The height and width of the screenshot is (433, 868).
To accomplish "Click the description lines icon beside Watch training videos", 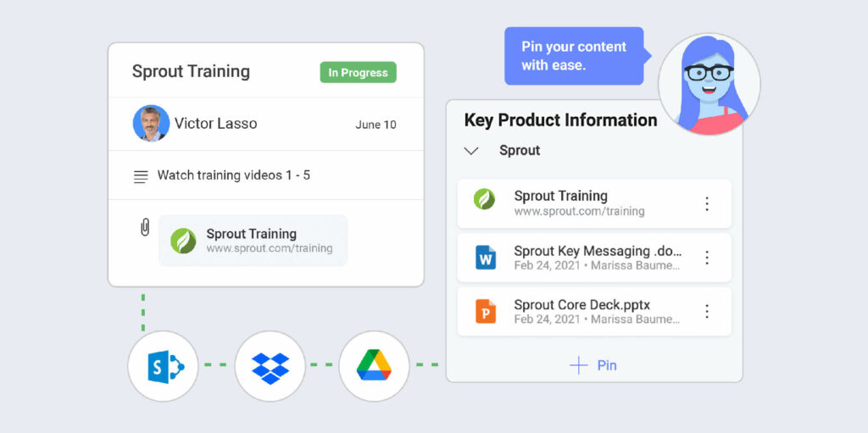I will (x=141, y=176).
